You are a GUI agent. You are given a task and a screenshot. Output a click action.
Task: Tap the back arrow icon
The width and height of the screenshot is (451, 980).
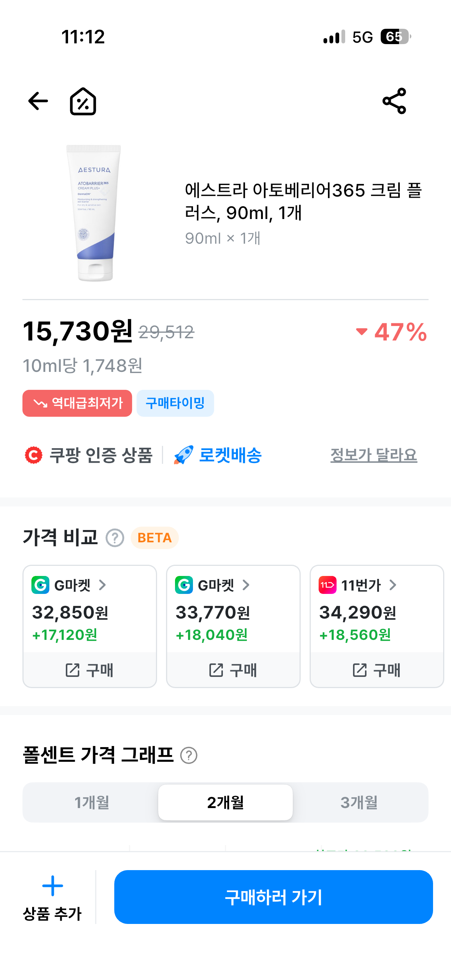point(38,101)
